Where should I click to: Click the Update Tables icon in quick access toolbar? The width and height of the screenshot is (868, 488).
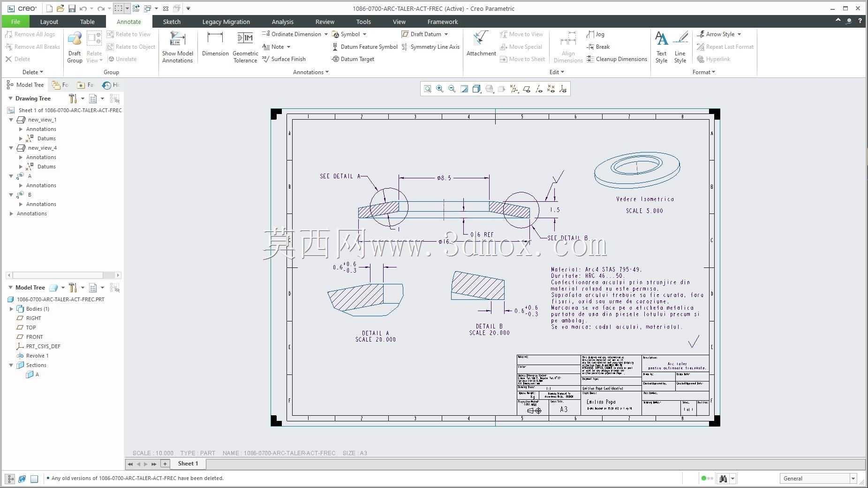coord(136,8)
